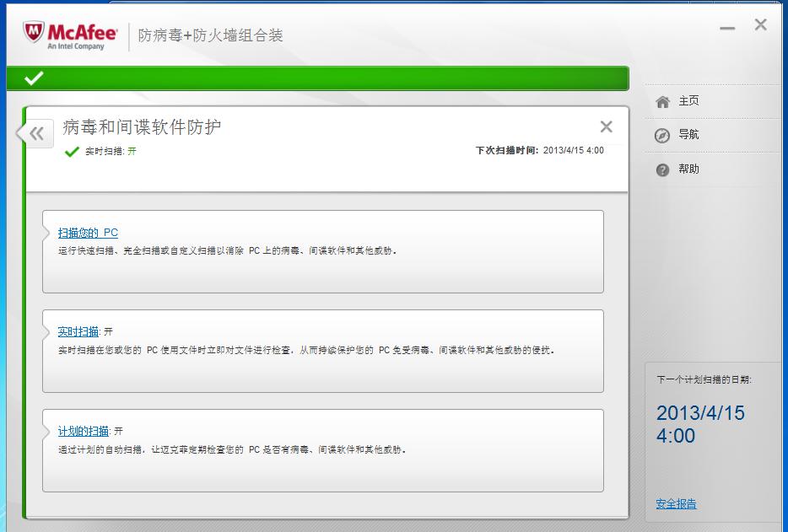Click the 扫描您的 PC description text
This screenshot has width=788, height=532.
(x=227, y=250)
